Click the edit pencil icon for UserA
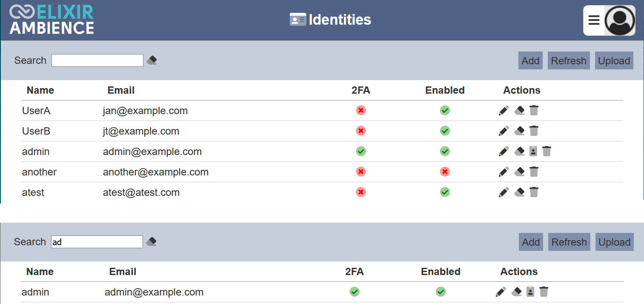This screenshot has height=304, width=644. [504, 111]
